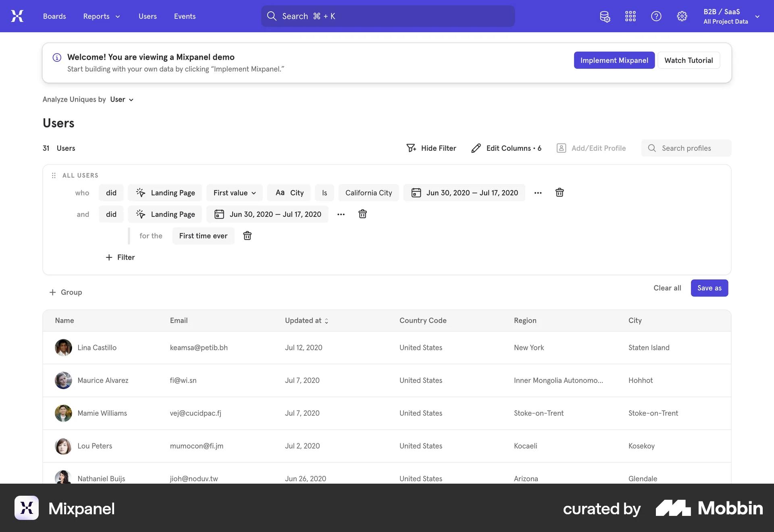Open settings via the gear icon

point(682,16)
